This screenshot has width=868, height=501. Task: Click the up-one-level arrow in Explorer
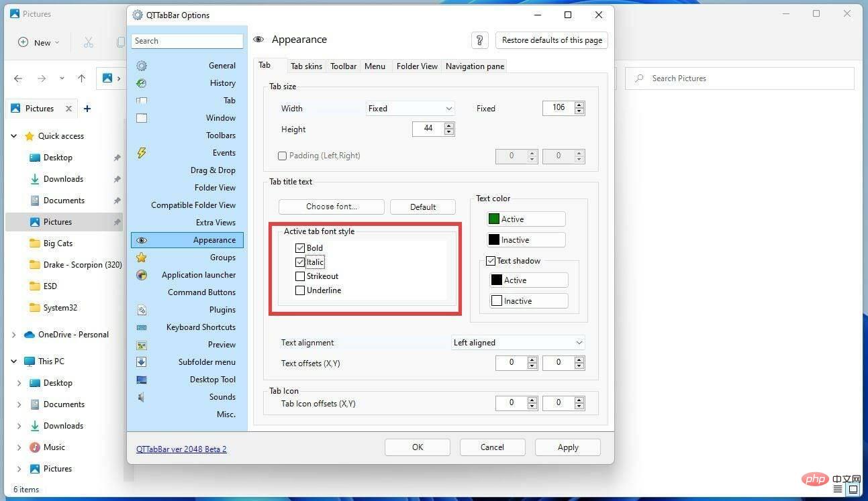81,78
